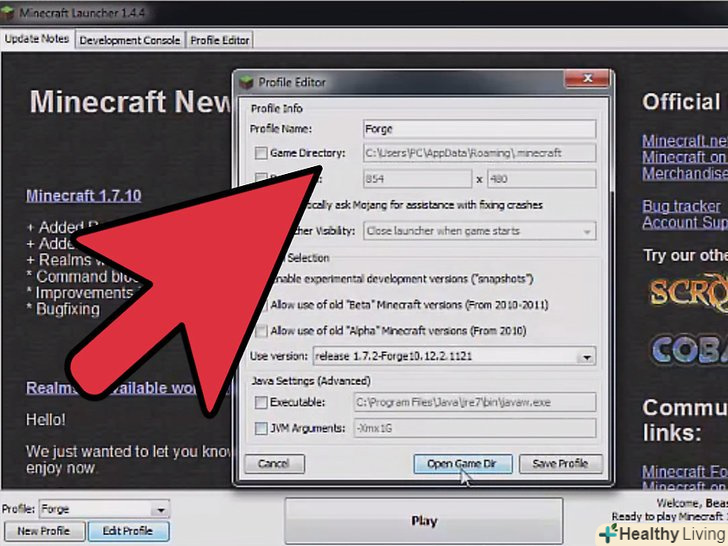Close the Profile Editor dialog
The width and height of the screenshot is (728, 546).
(x=587, y=78)
